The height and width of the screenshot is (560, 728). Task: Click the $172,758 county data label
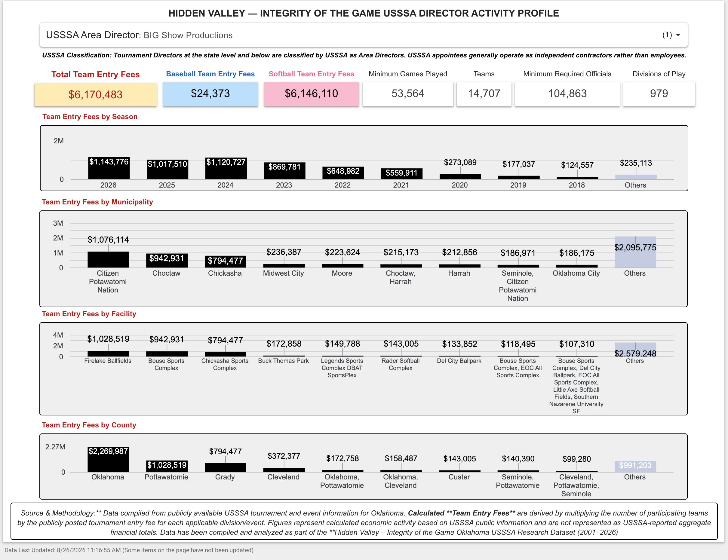(342, 458)
